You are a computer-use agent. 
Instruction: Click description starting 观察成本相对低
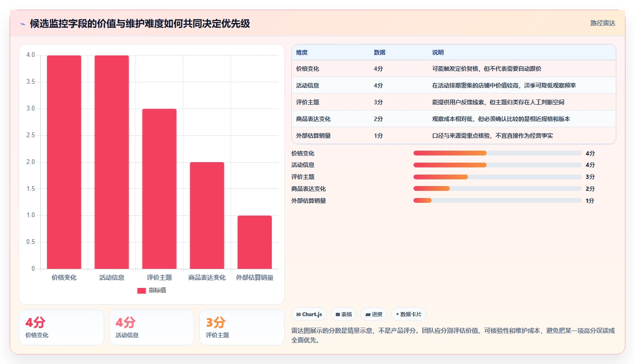501,119
